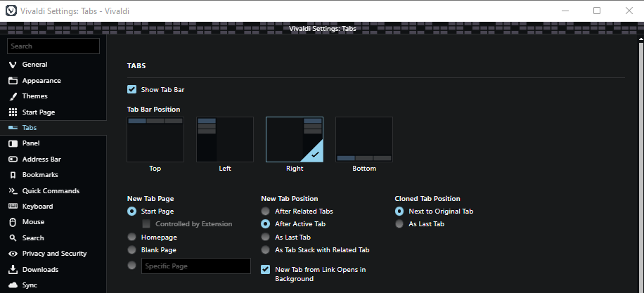Click the Search magnifier icon in sidebar
Viewport: 644px width, 293px height.
coord(13,238)
